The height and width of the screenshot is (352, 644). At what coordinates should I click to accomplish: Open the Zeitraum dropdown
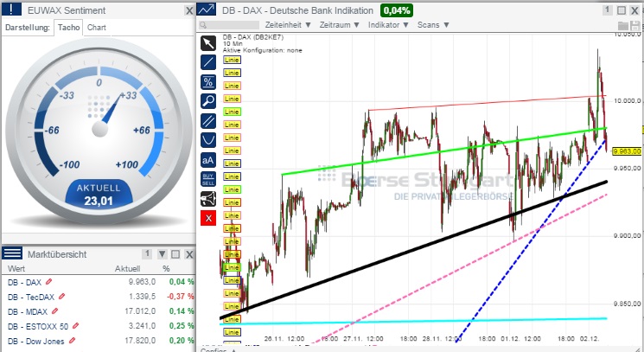coord(339,25)
